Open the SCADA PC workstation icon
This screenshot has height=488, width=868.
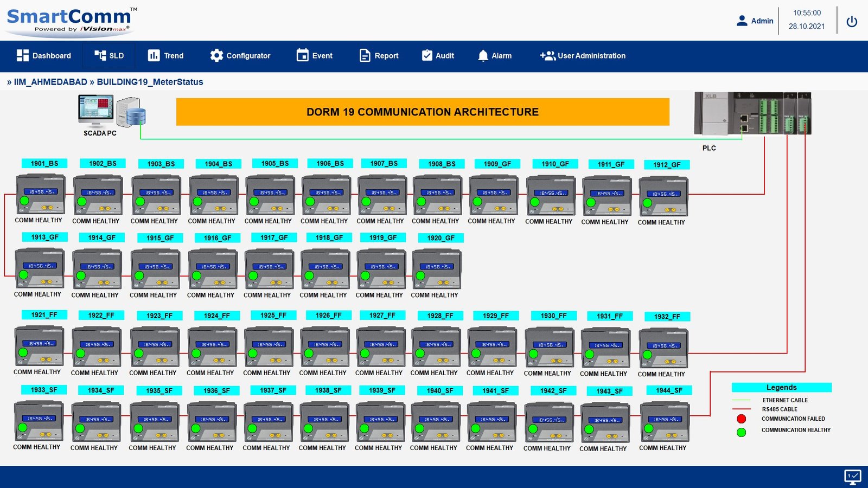pyautogui.click(x=96, y=112)
